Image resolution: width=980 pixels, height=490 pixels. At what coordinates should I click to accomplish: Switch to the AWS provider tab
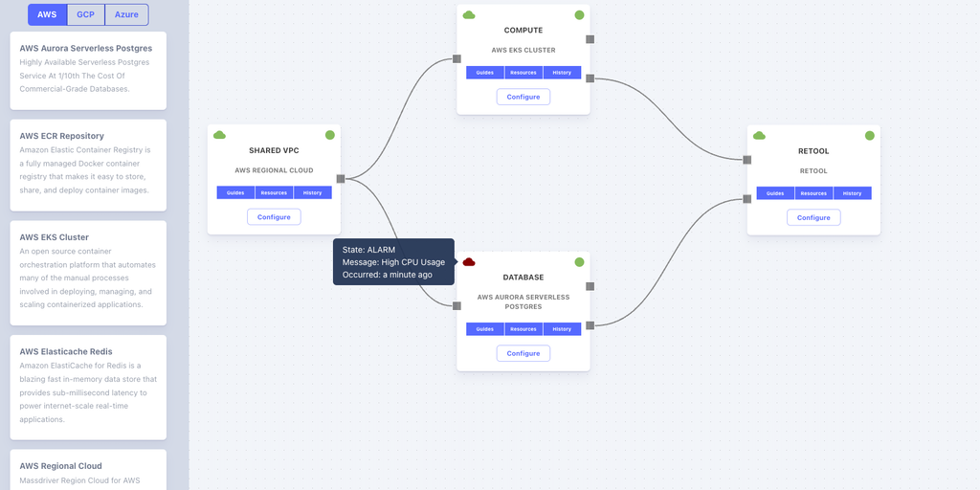point(47,14)
